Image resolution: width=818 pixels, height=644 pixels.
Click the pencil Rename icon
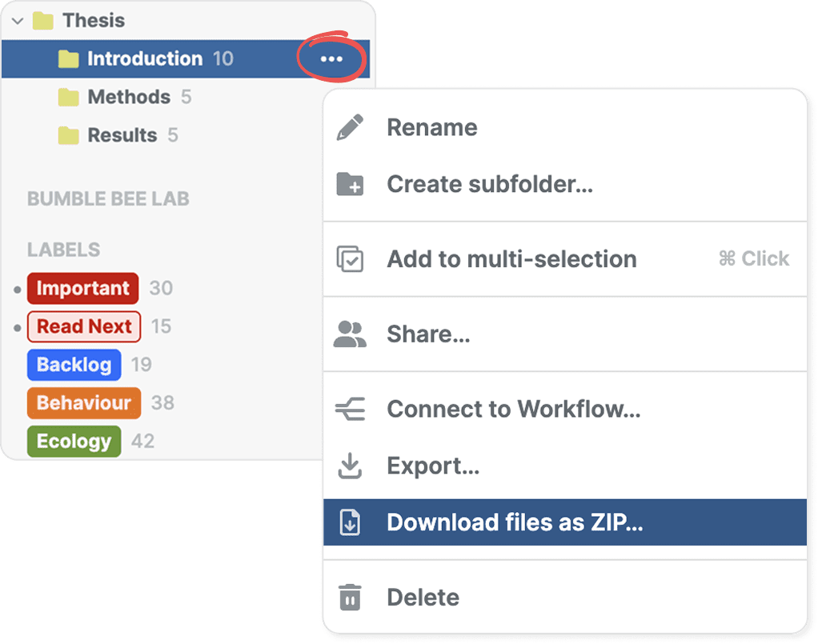click(350, 128)
